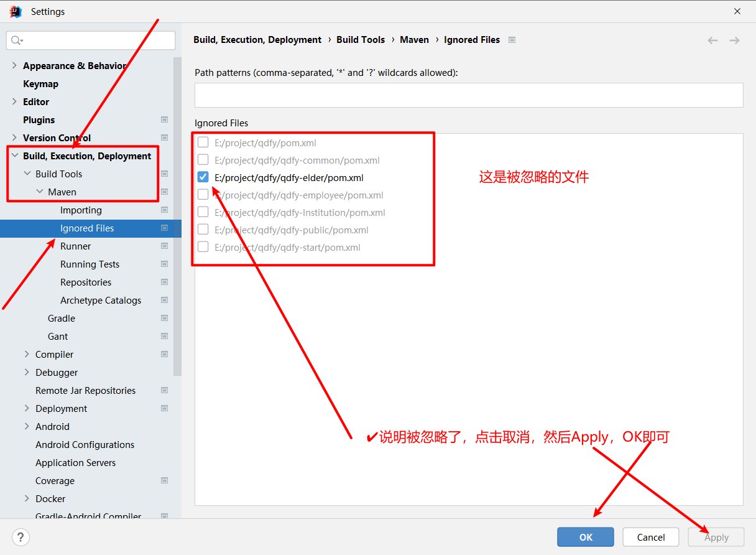Viewport: 756px width, 555px height.
Task: Click project-settings icon in Remote Jar Repositories row
Action: [x=164, y=390]
